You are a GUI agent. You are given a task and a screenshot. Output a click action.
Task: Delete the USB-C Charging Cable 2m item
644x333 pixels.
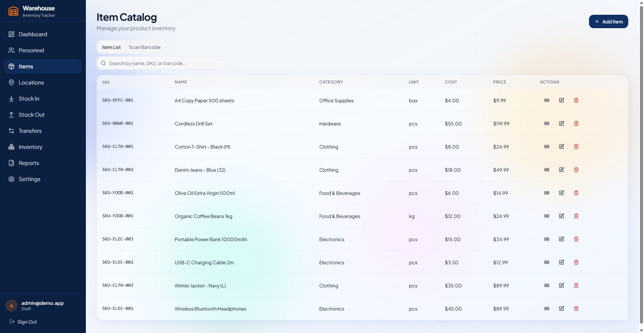click(576, 262)
